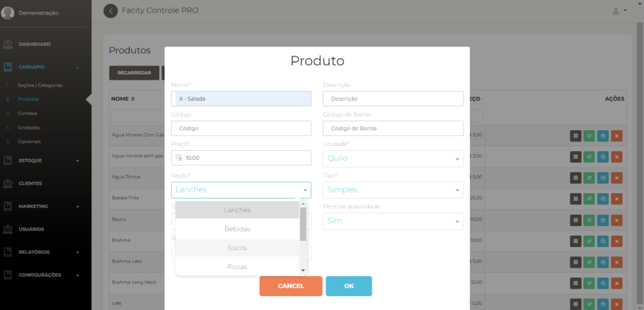Open the Tipo dropdown showing Simples

pos(393,190)
